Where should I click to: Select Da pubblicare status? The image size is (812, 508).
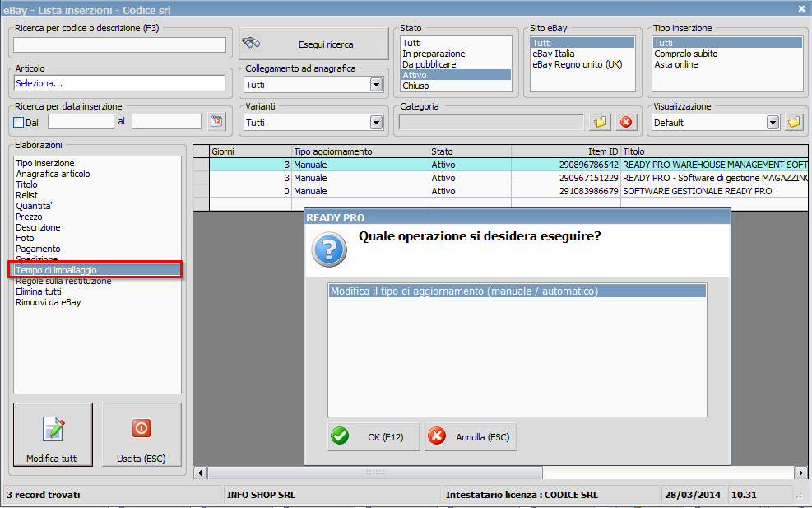point(456,64)
